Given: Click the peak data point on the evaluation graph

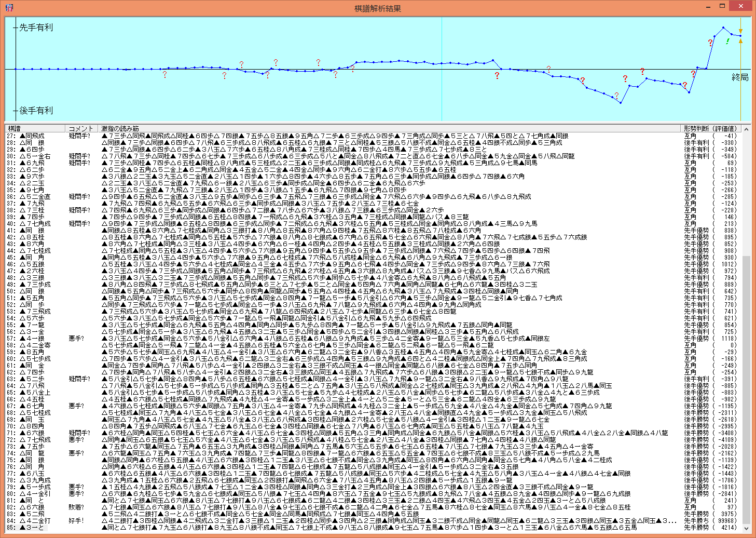Looking at the screenshot, I should (x=723, y=28).
